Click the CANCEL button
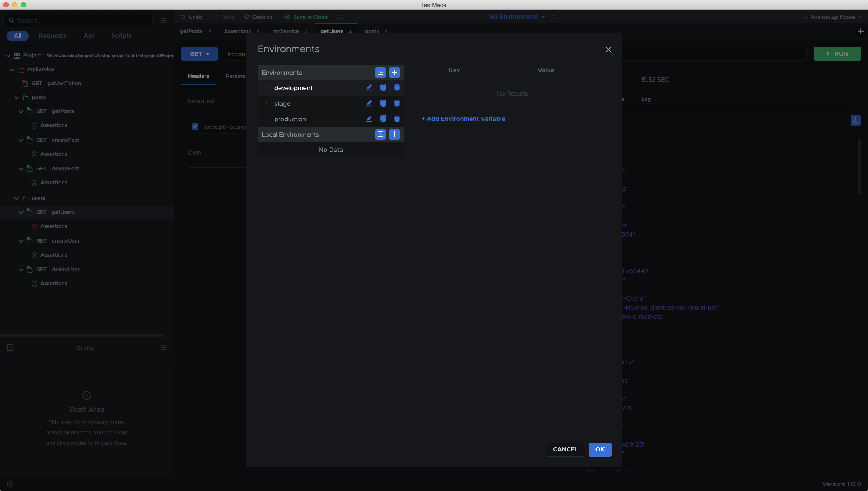Image resolution: width=868 pixels, height=491 pixels. pyautogui.click(x=565, y=449)
